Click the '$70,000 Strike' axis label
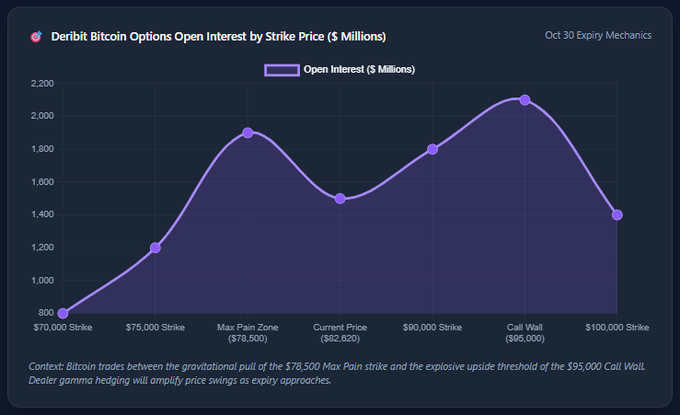680x415 pixels. coord(63,327)
